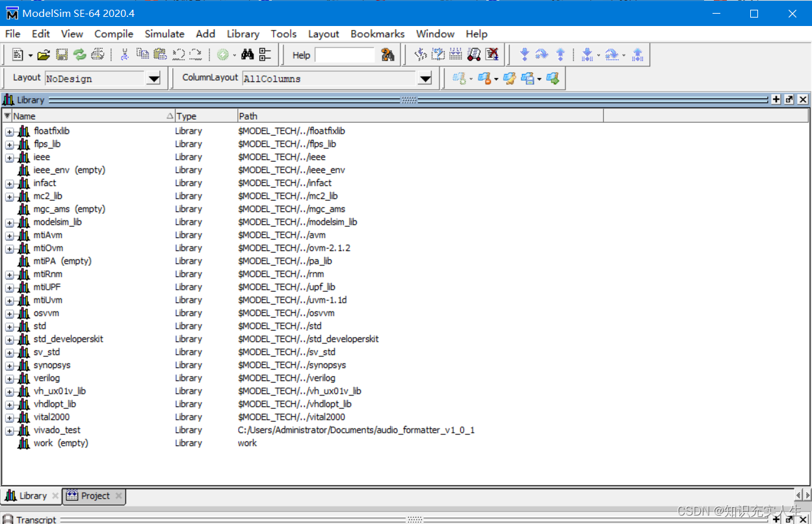Open the Layout dropdown showing NoDesign
Screen dimensions: 812x524
pos(153,79)
